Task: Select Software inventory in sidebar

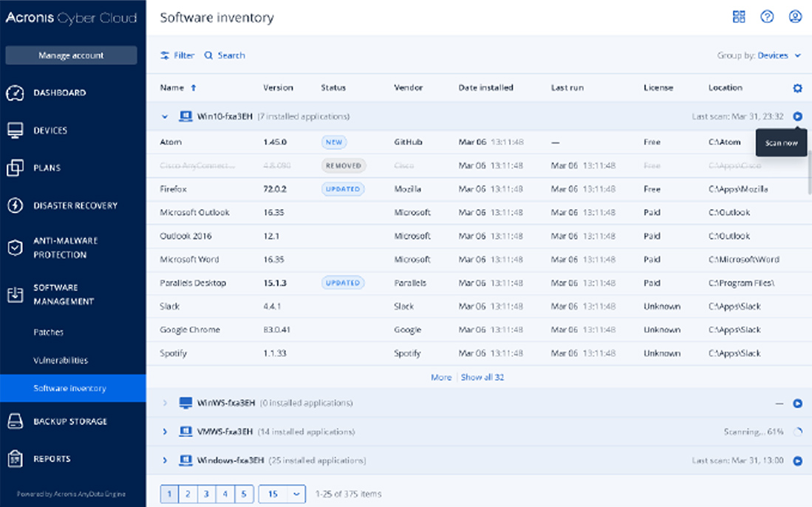Action: [73, 389]
